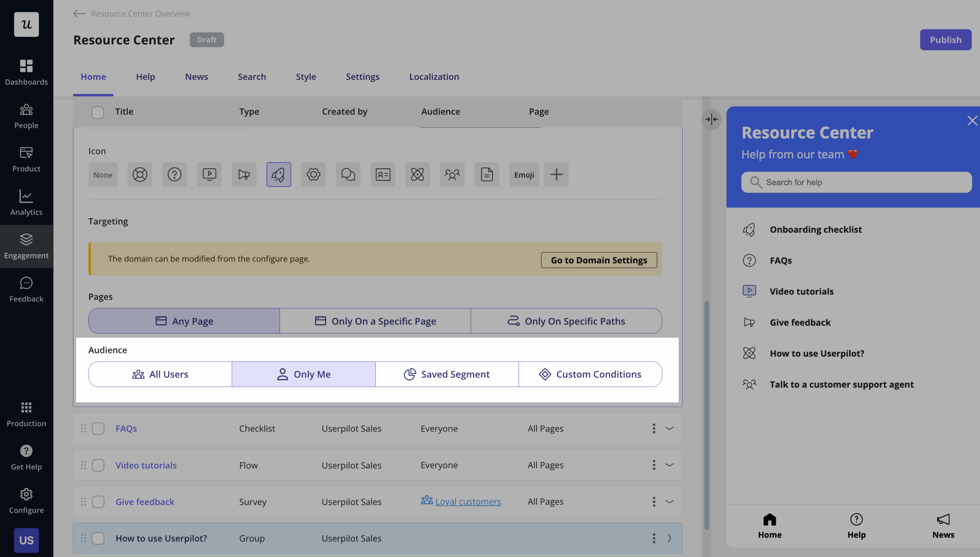Open the Style tab
This screenshot has width=980, height=557.
click(x=306, y=77)
